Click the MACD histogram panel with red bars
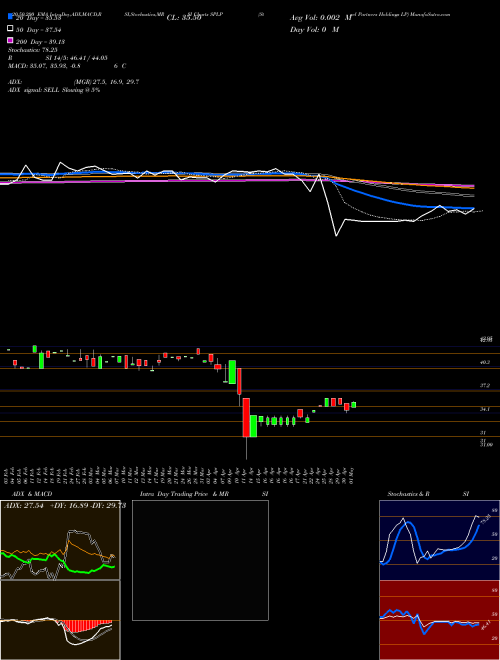Screen dimensions: 500x660 [x=60, y=620]
